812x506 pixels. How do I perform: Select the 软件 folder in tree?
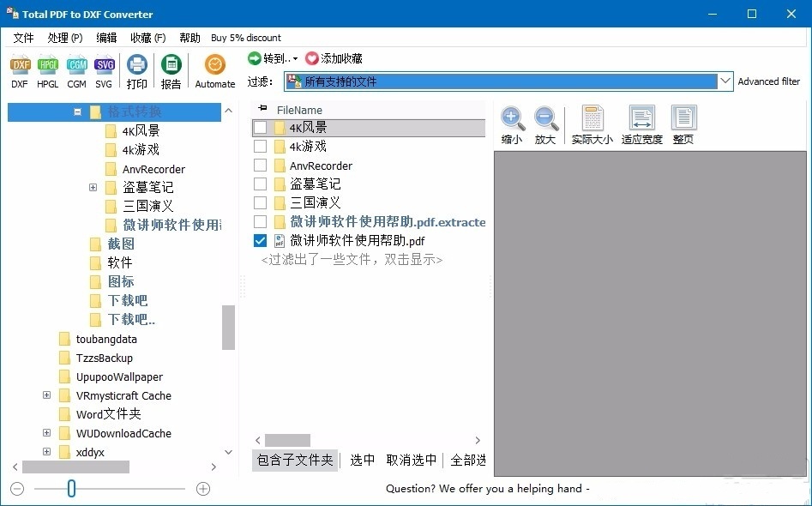[x=120, y=262]
